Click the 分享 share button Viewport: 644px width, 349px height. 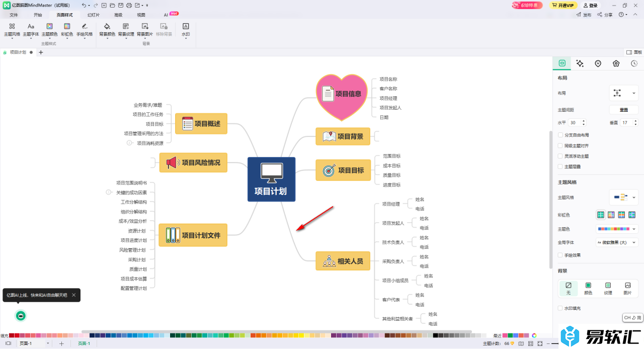click(605, 15)
